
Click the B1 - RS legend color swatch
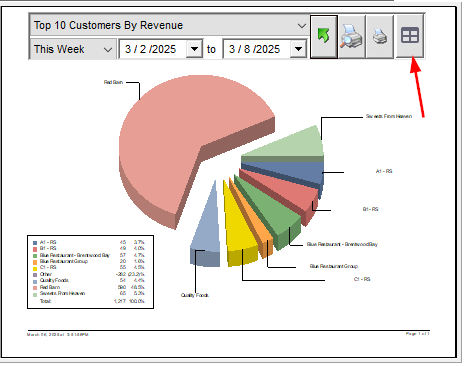(35, 249)
